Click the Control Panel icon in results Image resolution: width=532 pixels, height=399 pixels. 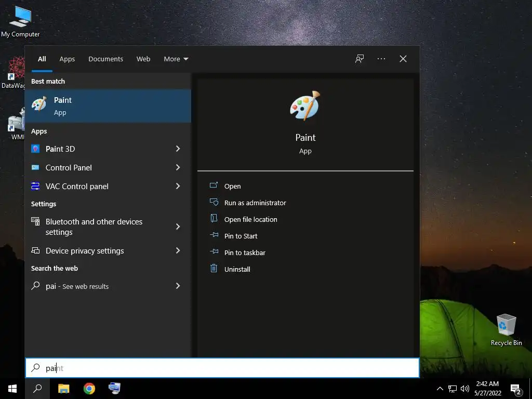(35, 167)
